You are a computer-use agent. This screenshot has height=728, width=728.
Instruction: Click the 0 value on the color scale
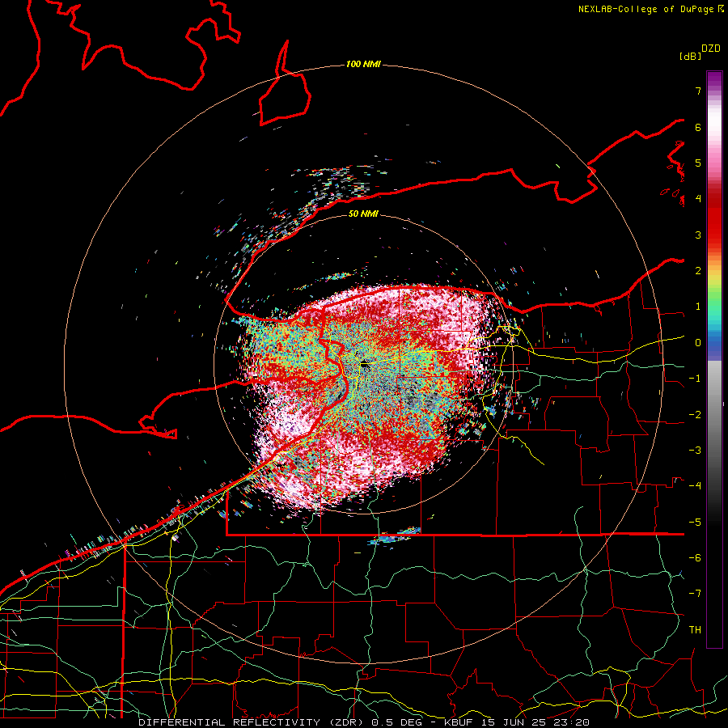(x=698, y=343)
